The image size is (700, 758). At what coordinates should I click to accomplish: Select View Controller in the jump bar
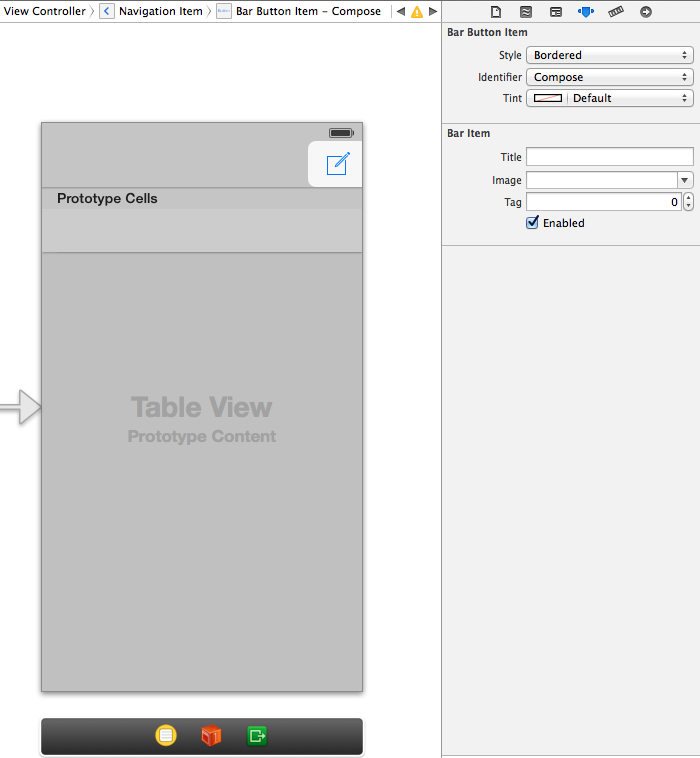(x=44, y=11)
